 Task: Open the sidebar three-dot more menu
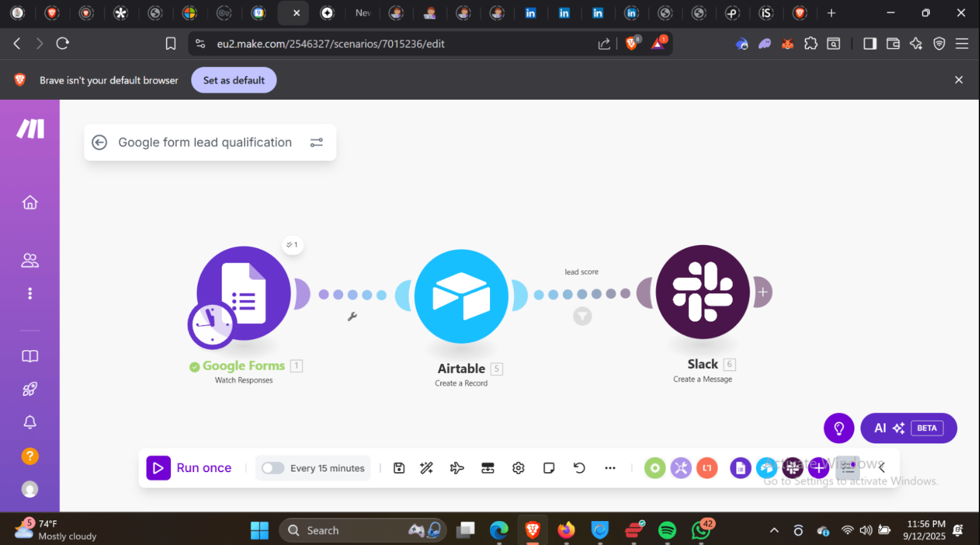point(30,293)
